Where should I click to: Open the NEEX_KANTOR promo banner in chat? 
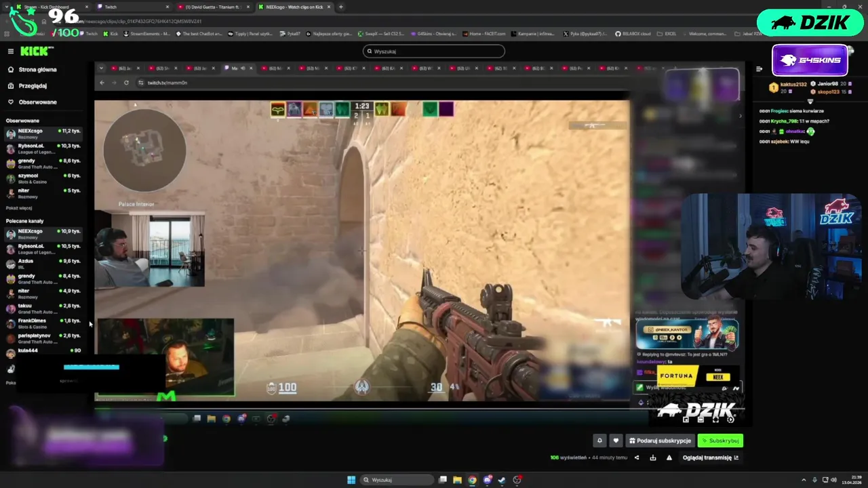tap(687, 334)
